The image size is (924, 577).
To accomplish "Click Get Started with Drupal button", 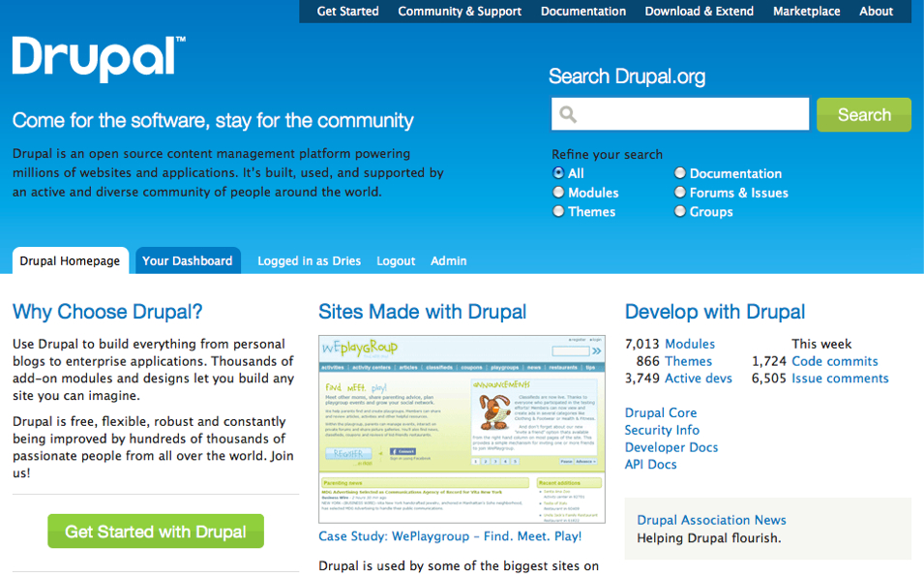I will coord(155,531).
